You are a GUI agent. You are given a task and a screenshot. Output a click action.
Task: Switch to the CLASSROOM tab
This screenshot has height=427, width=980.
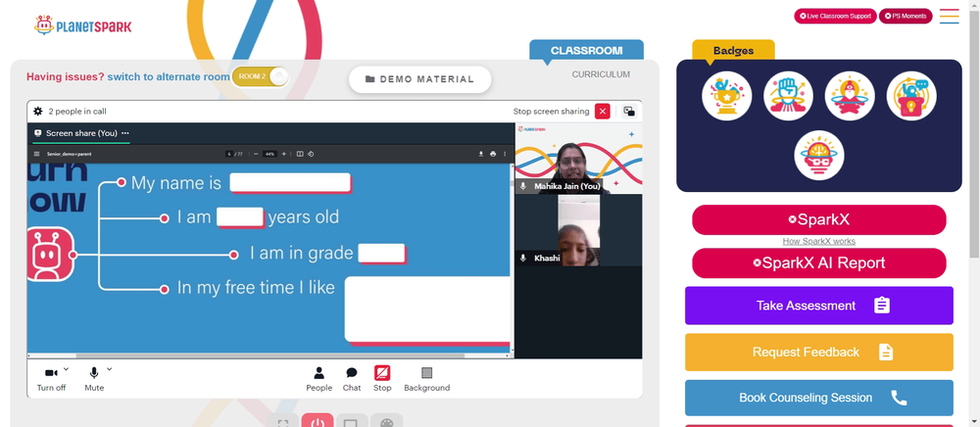[586, 51]
